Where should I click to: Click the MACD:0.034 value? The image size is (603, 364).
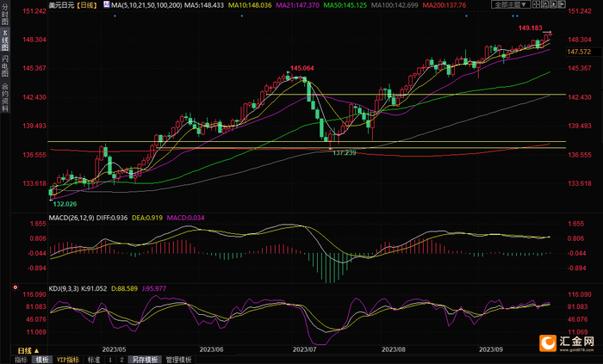point(186,218)
